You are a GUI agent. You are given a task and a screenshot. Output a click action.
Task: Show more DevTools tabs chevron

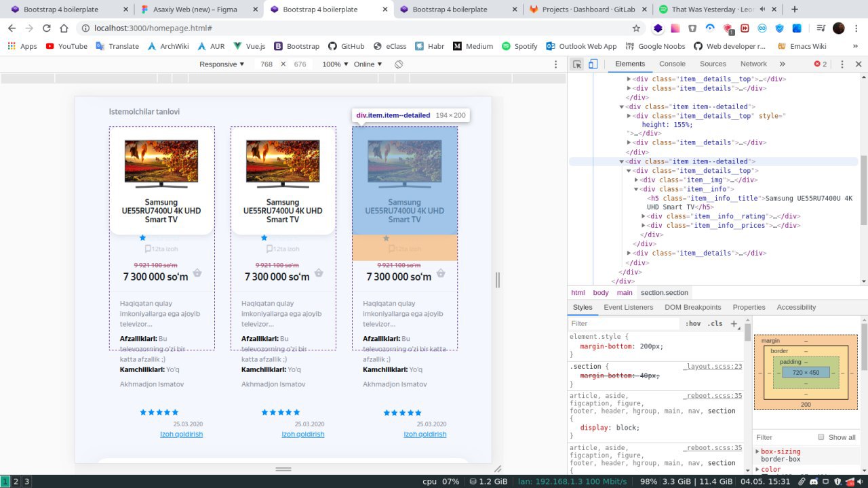tap(782, 64)
